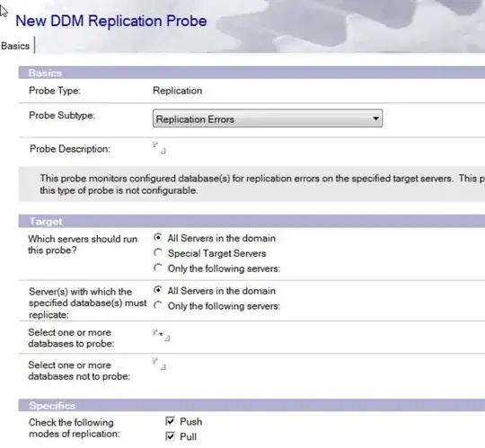Select All Servers in the domain for replication
Image resolution: width=485 pixels, height=448 pixels.
click(x=158, y=290)
